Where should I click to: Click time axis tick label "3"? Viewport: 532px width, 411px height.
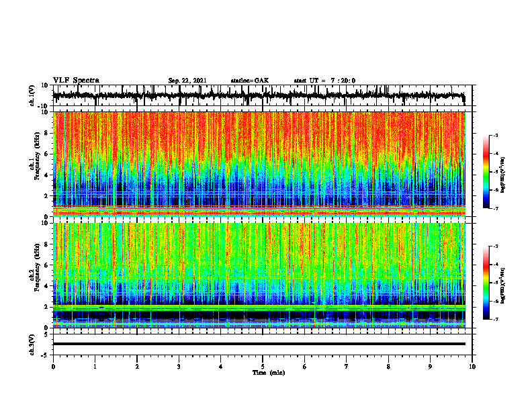point(179,367)
